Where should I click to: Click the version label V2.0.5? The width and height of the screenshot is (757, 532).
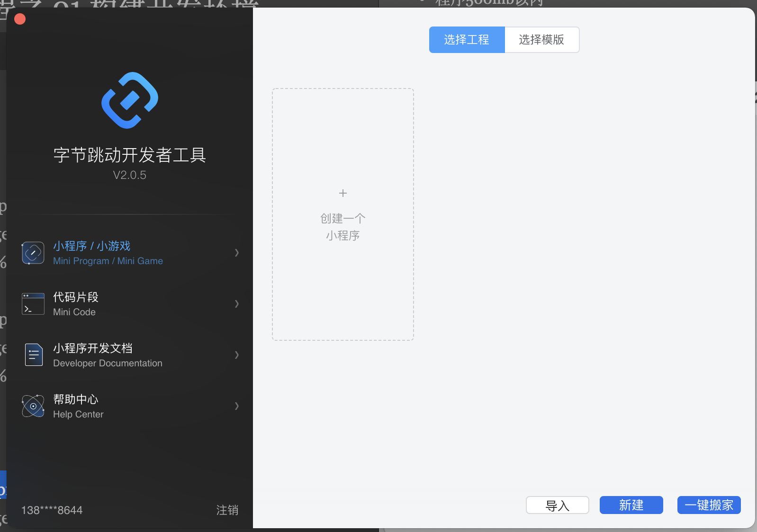point(130,175)
